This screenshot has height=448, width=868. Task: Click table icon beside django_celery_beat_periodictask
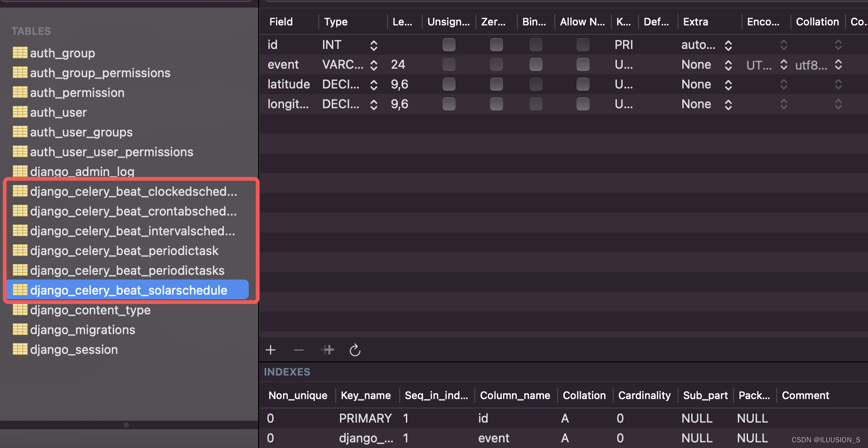click(20, 250)
